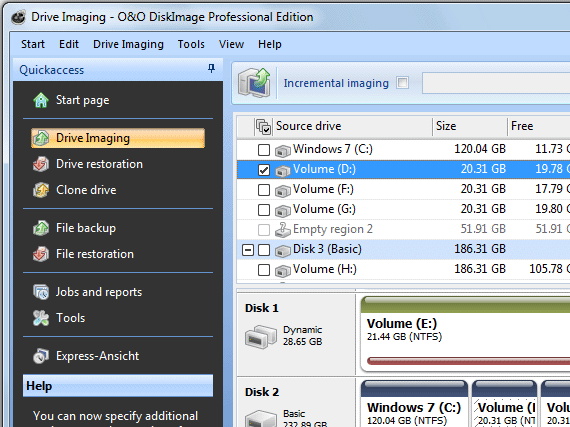Click the File backup icon
Image resolution: width=570 pixels, height=427 pixels.
tap(41, 228)
